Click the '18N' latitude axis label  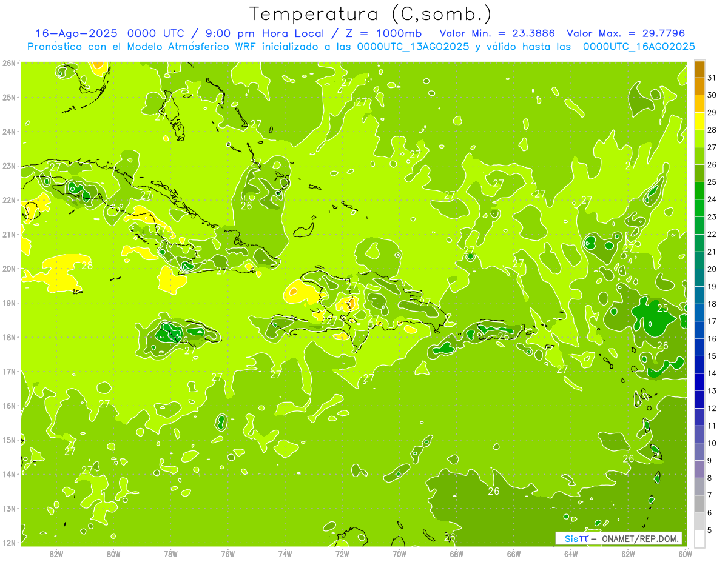8,337
